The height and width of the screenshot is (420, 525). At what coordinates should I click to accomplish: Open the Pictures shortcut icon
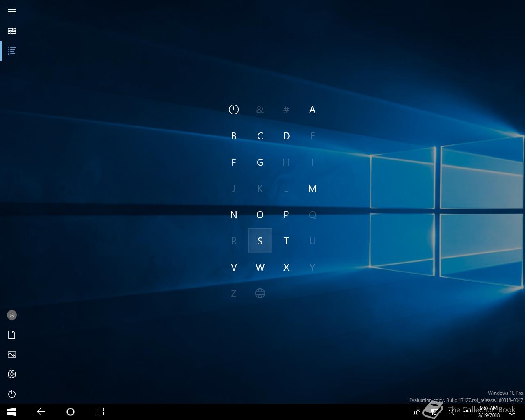[12, 354]
